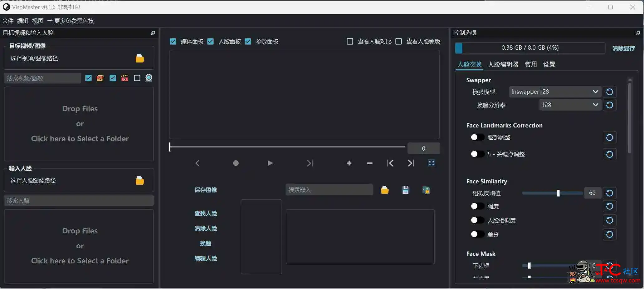
Task: Remove a marker with minus icon
Action: point(370,163)
